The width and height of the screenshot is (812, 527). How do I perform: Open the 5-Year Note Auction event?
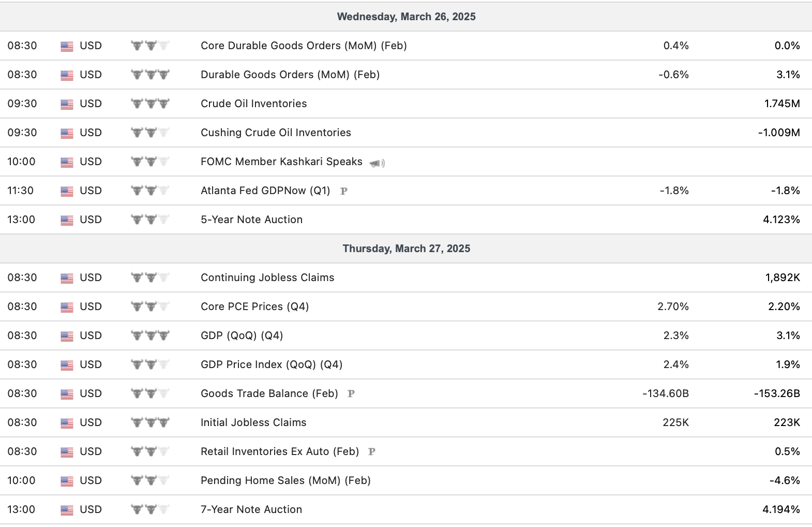pyautogui.click(x=251, y=219)
